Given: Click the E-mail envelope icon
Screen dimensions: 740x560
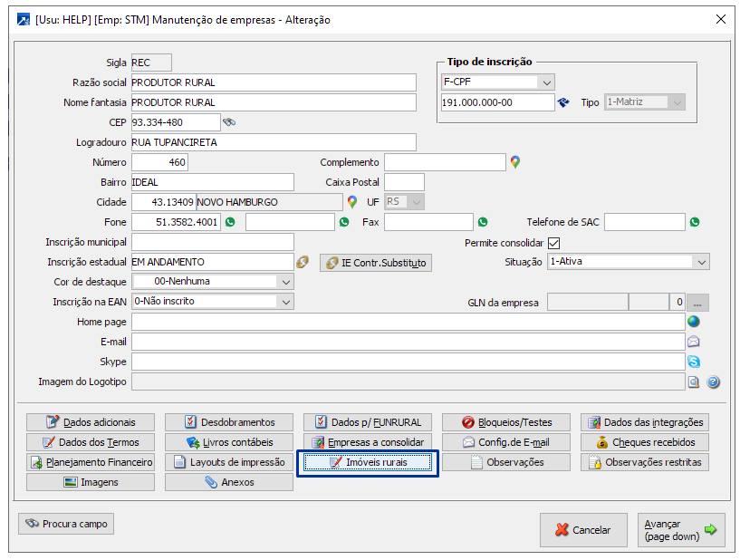Looking at the screenshot, I should (x=694, y=342).
